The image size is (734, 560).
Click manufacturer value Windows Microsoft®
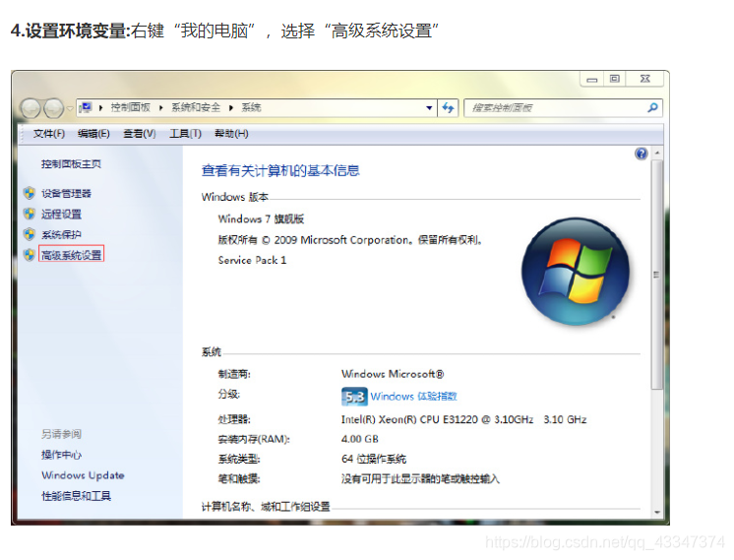pos(393,374)
